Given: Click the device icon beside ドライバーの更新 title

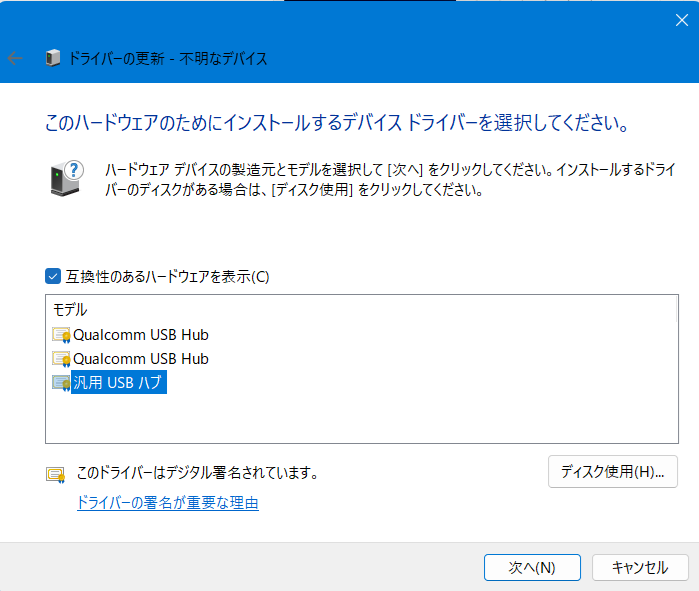Looking at the screenshot, I should [x=53, y=58].
